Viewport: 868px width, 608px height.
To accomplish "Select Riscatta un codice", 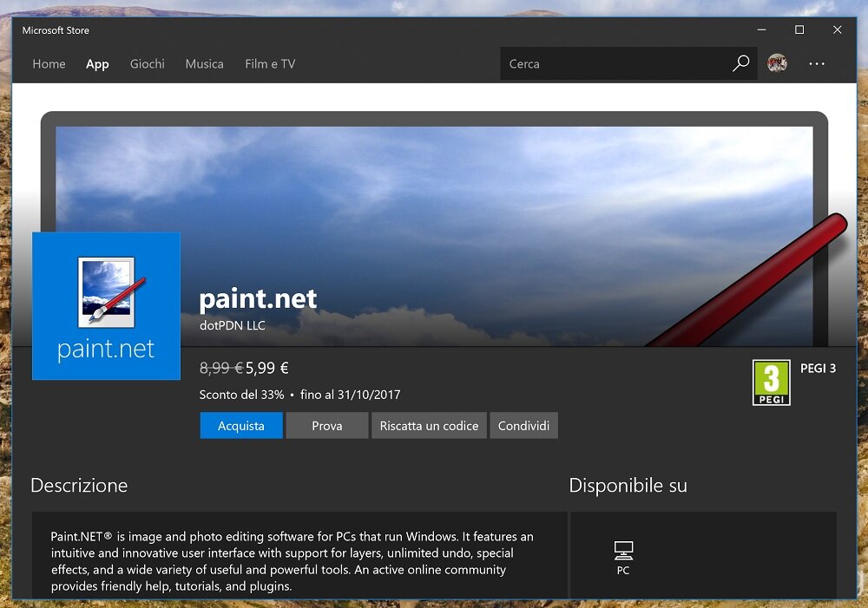I will (429, 425).
